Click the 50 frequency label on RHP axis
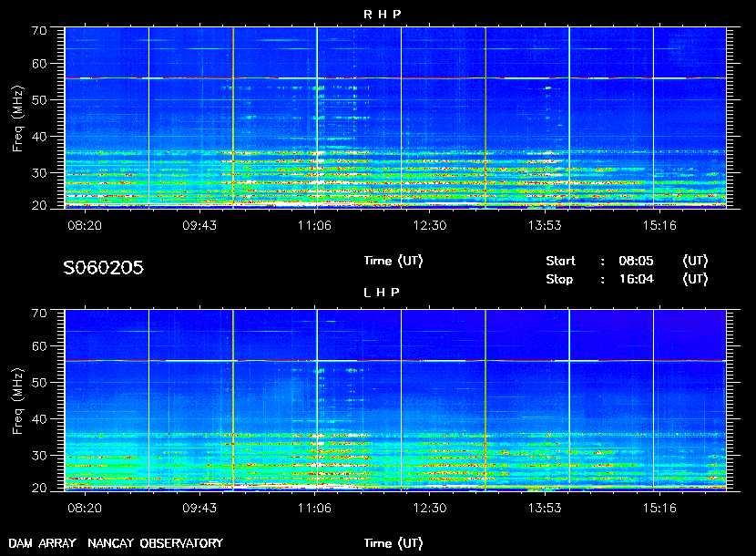756x556 pixels. [x=39, y=100]
